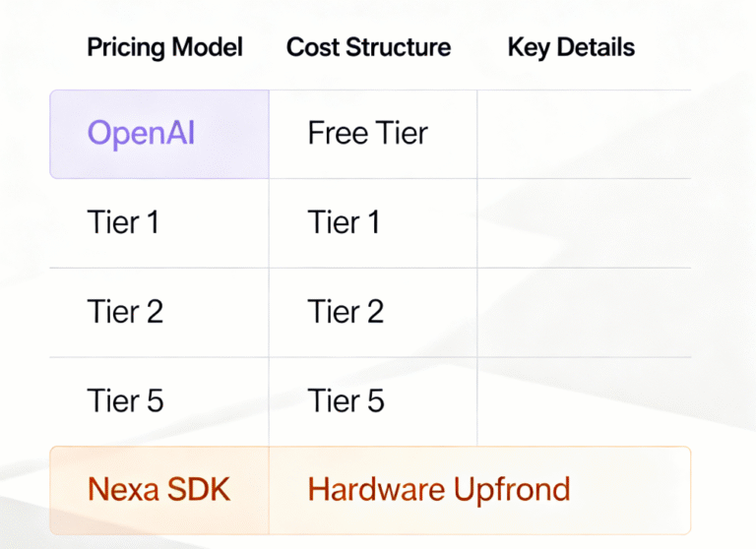Click the Key Details column header
This screenshot has height=549, width=756.
pos(571,47)
